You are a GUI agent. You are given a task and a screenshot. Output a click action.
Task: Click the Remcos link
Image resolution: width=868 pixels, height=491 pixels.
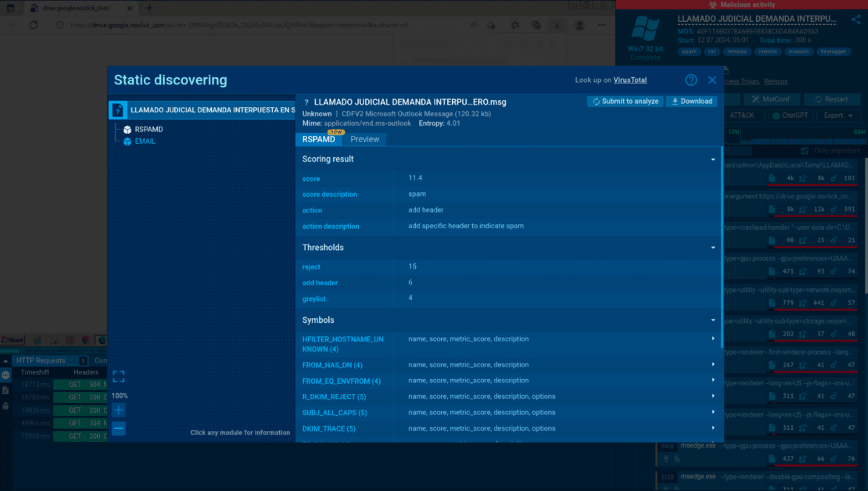pyautogui.click(x=776, y=81)
